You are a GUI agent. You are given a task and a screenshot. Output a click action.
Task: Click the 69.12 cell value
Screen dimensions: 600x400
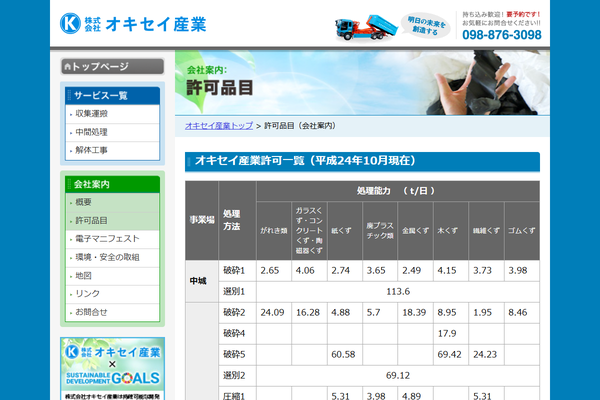398,376
